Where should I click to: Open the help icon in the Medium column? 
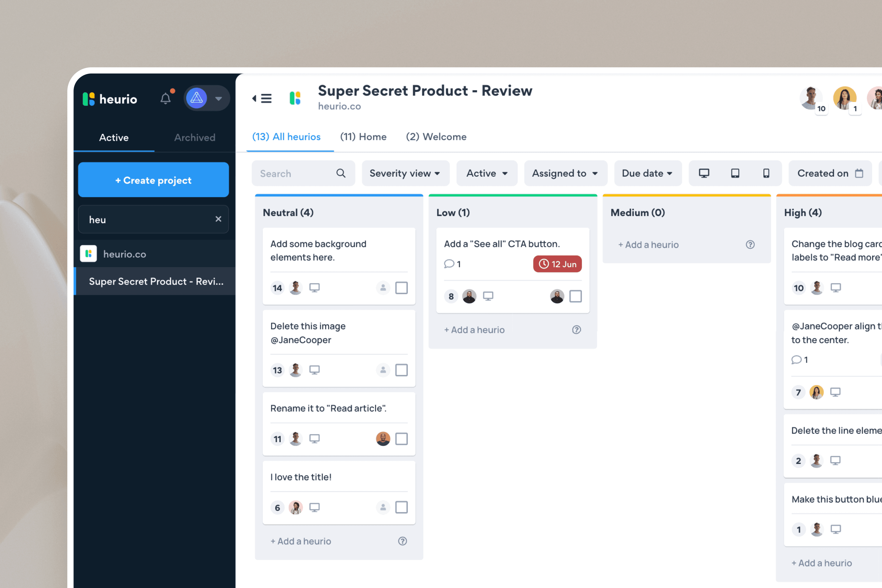pyautogui.click(x=750, y=244)
